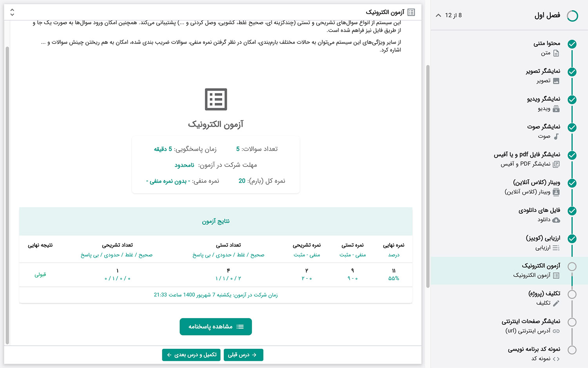Click the code brackets icon next to نمونه کد
Screen dimensions: 588x368
coord(556,359)
